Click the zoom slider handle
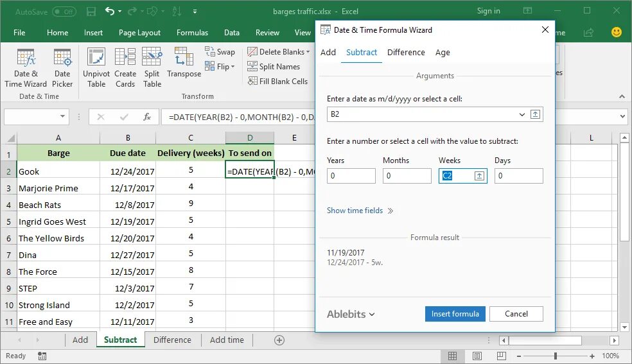Screen dimensions: 632x364 tap(556, 356)
